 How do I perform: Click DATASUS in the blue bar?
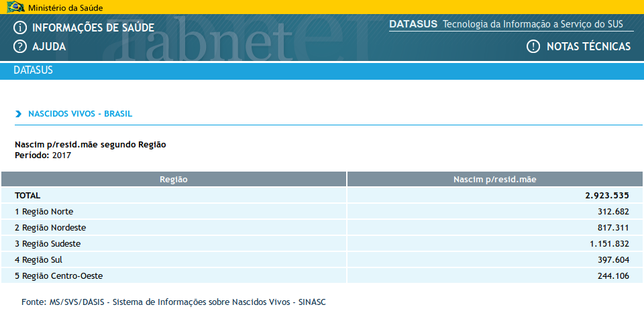(33, 70)
